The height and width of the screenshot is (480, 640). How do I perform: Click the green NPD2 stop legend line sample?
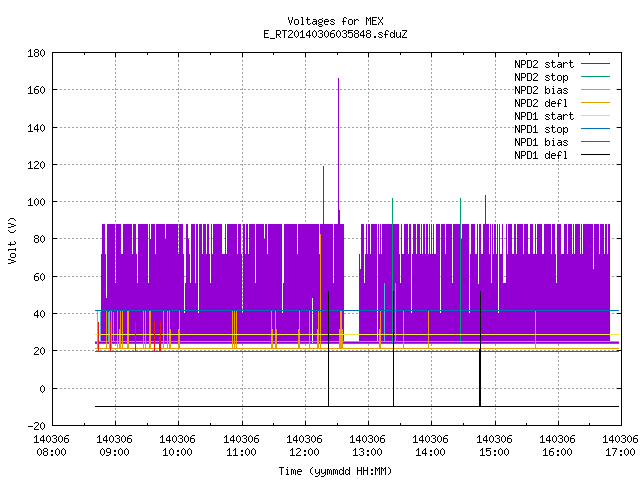[595, 76]
